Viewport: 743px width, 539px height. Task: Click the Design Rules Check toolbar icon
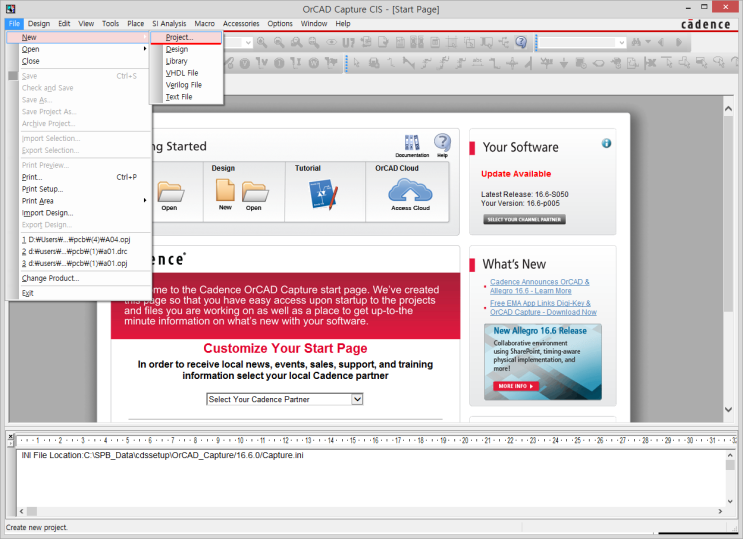click(x=383, y=43)
